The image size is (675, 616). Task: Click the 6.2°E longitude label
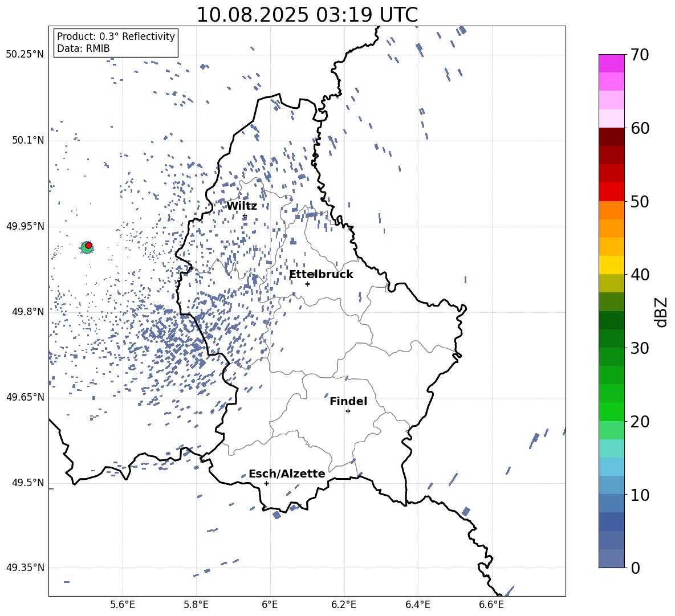click(344, 605)
